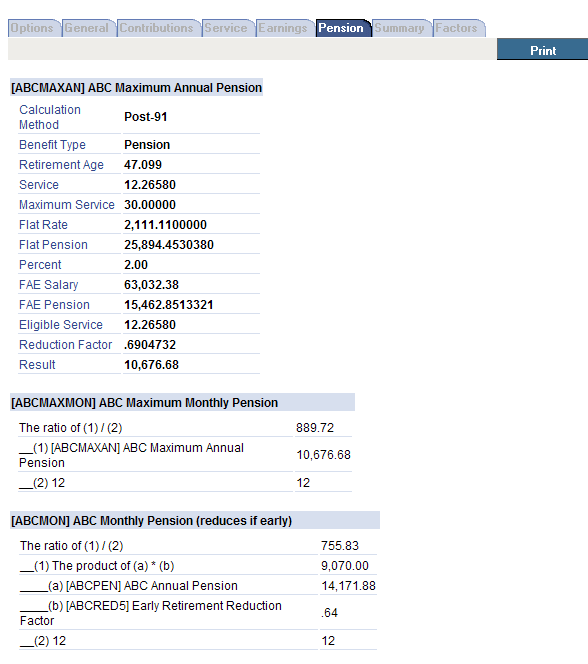This screenshot has height=664, width=588.
Task: Select the ABCPEN ABC Annual Pension row
Action: [x=198, y=586]
